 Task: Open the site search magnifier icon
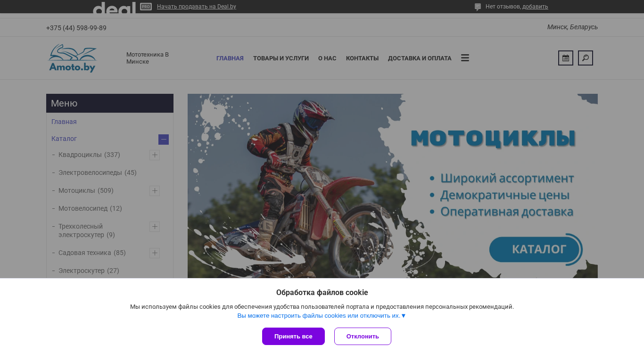(x=585, y=58)
